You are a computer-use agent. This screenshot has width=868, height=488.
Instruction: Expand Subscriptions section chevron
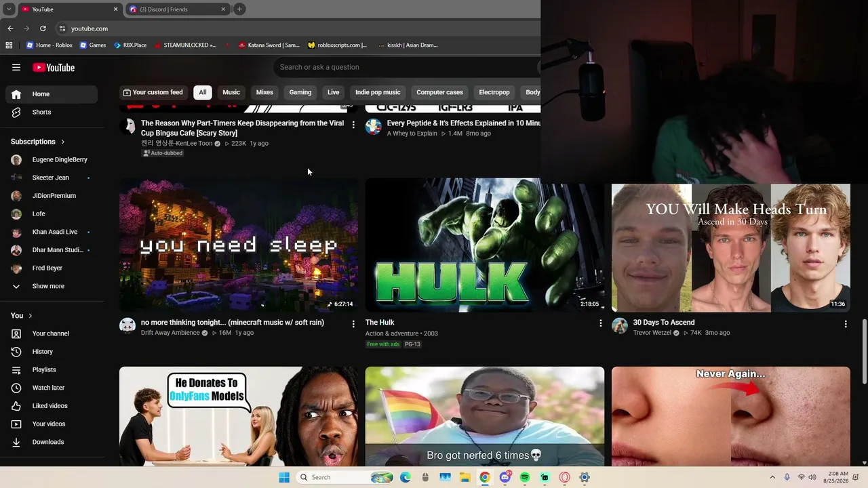click(63, 142)
